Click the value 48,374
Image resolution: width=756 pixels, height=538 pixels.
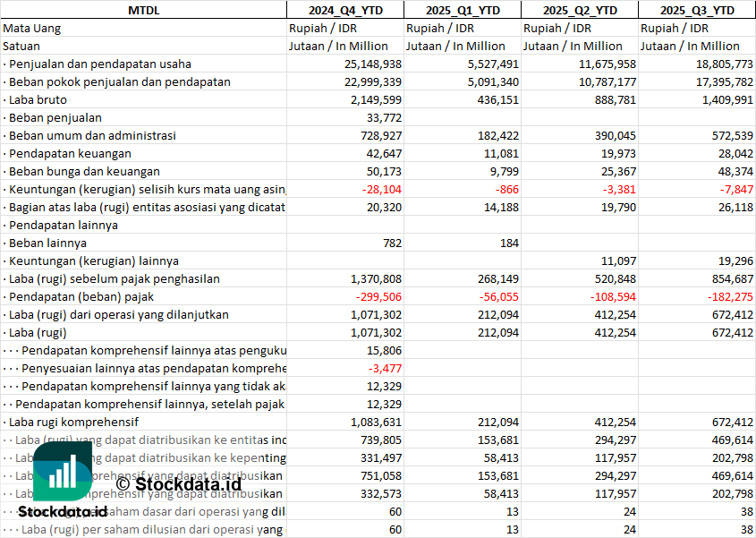pyautogui.click(x=735, y=171)
